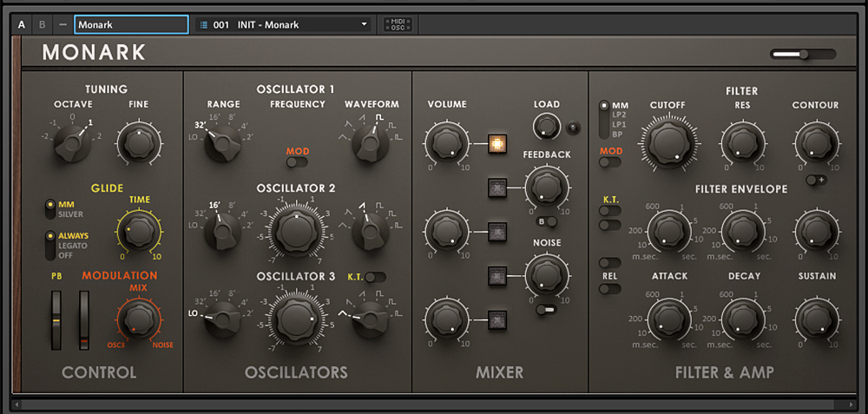The height and width of the screenshot is (414, 868).
Task: Toggle the Feedback B switch
Action: (x=546, y=221)
